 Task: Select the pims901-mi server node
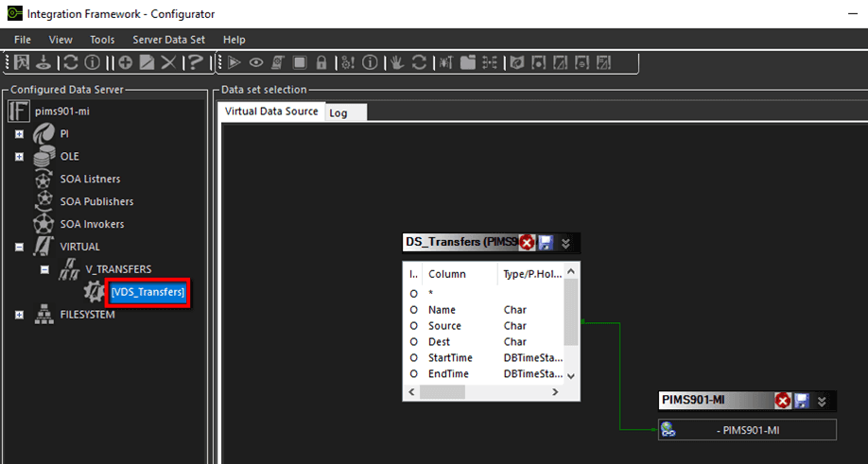point(62,112)
